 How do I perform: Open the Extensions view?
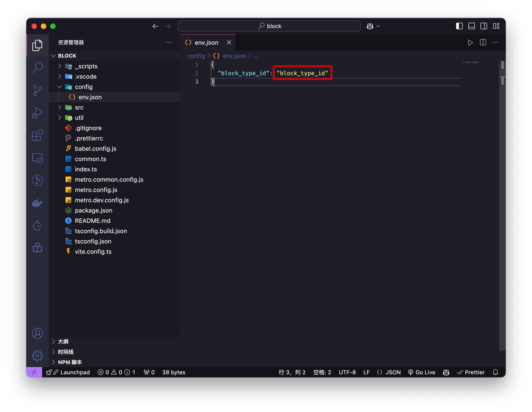(x=37, y=135)
